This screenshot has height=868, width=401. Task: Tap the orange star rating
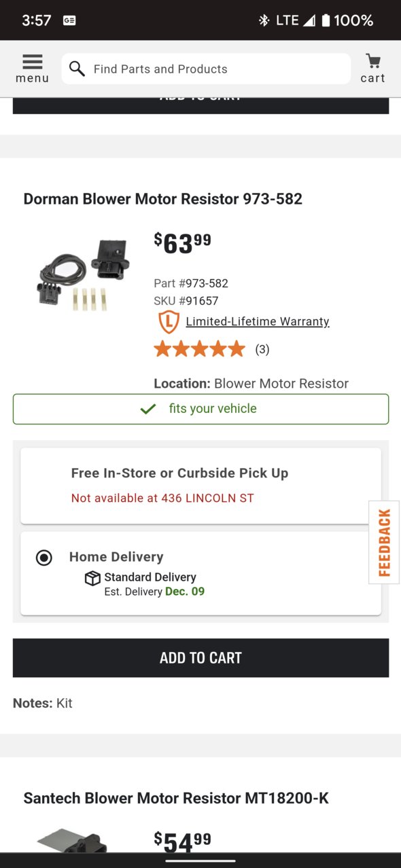[199, 349]
